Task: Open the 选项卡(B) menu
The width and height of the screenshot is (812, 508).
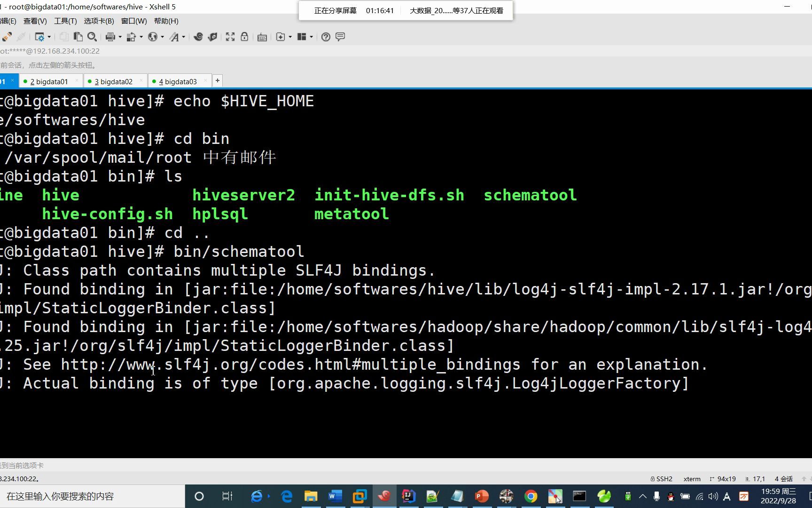Action: coord(99,21)
